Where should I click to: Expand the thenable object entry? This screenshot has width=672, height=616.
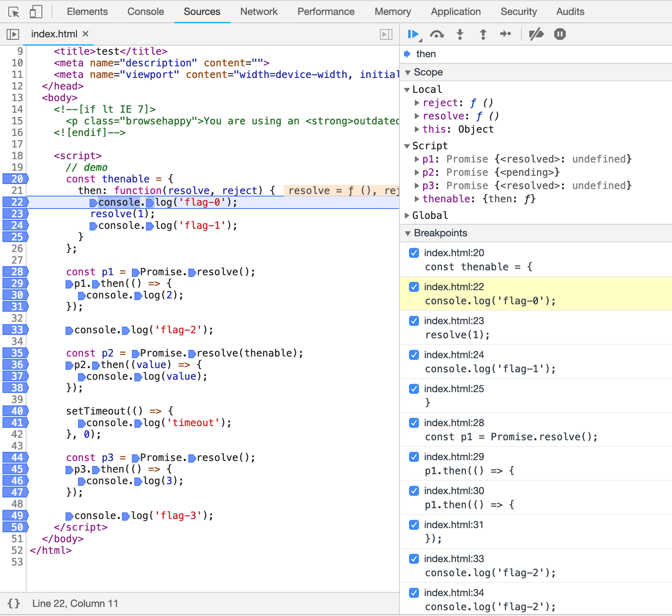tap(417, 199)
